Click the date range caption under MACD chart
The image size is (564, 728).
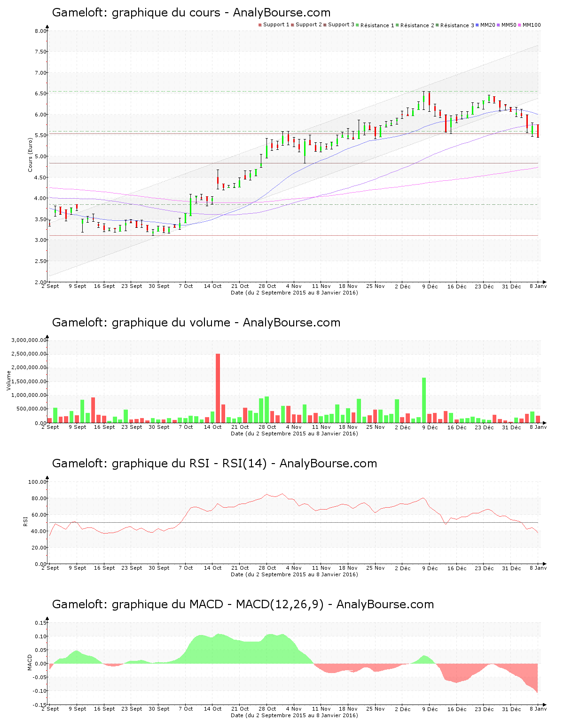(x=294, y=715)
